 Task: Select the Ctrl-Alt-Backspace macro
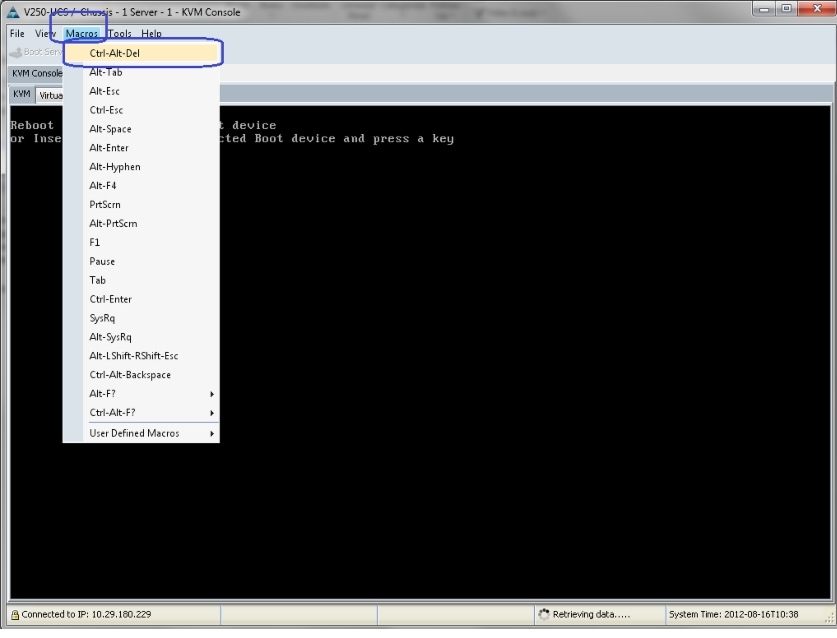click(141, 375)
